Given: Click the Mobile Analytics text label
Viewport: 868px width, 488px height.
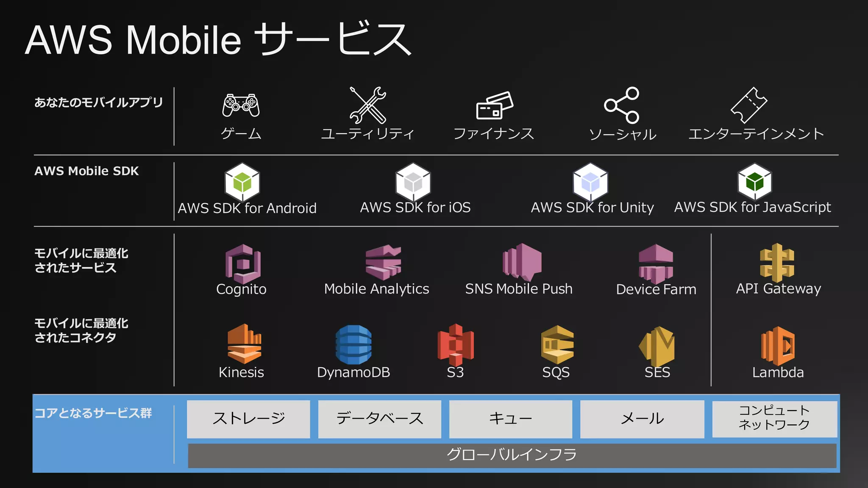Looking at the screenshot, I should (x=377, y=289).
